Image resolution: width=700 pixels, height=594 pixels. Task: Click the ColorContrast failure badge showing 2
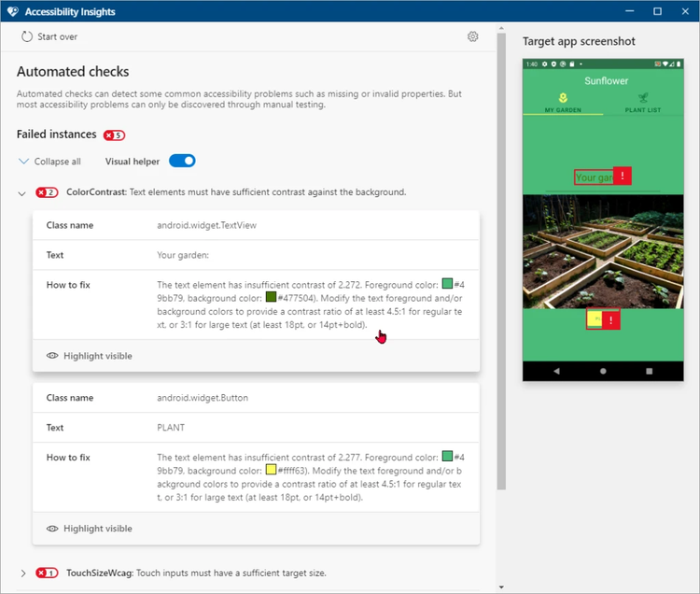[x=47, y=192]
